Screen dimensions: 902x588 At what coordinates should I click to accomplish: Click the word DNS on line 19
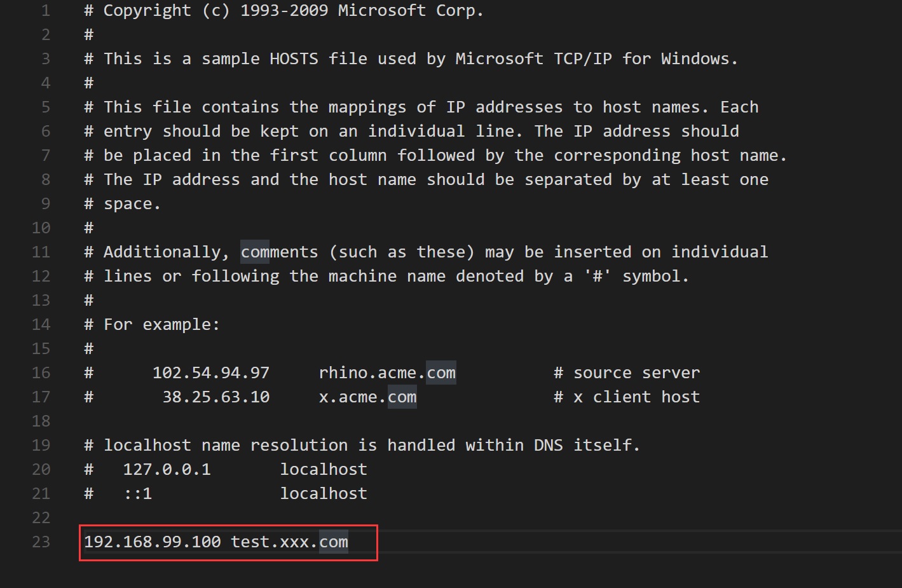click(548, 446)
